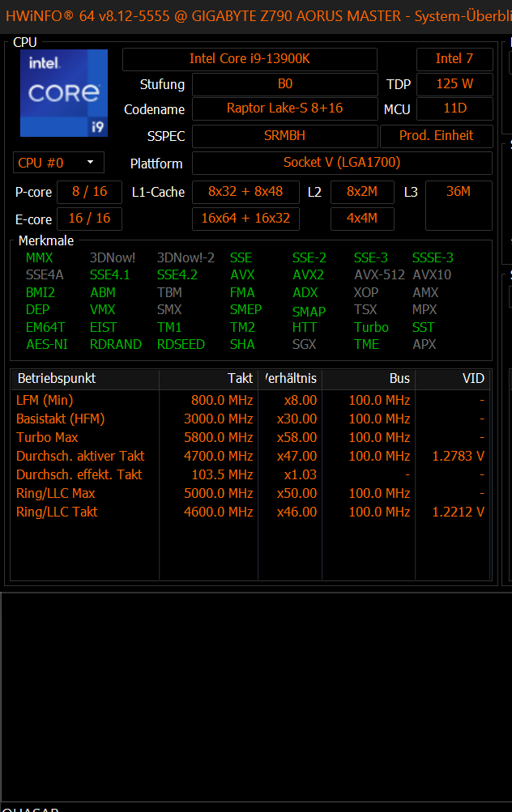Viewport: 512px width, 812px height.
Task: Click the 4x4M L2 cache value
Action: (x=362, y=219)
